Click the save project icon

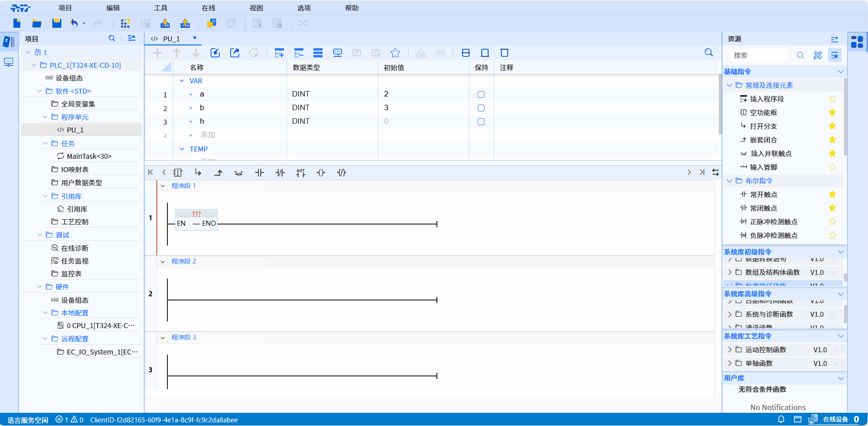pos(56,23)
